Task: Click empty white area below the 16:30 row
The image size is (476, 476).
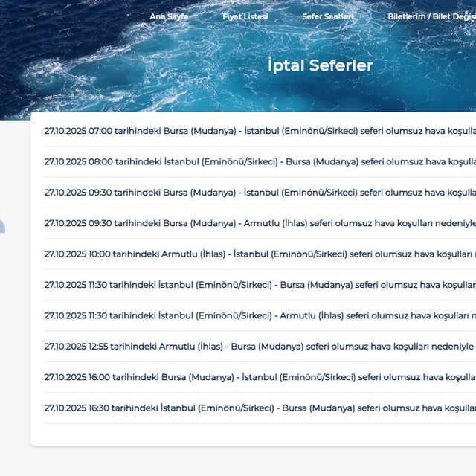Action: pos(253,434)
